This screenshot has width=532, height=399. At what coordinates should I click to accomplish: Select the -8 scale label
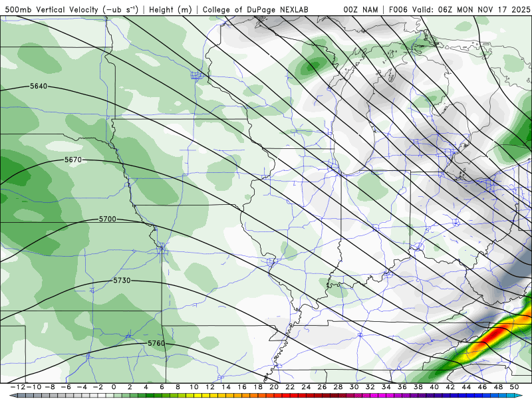[x=50, y=387]
